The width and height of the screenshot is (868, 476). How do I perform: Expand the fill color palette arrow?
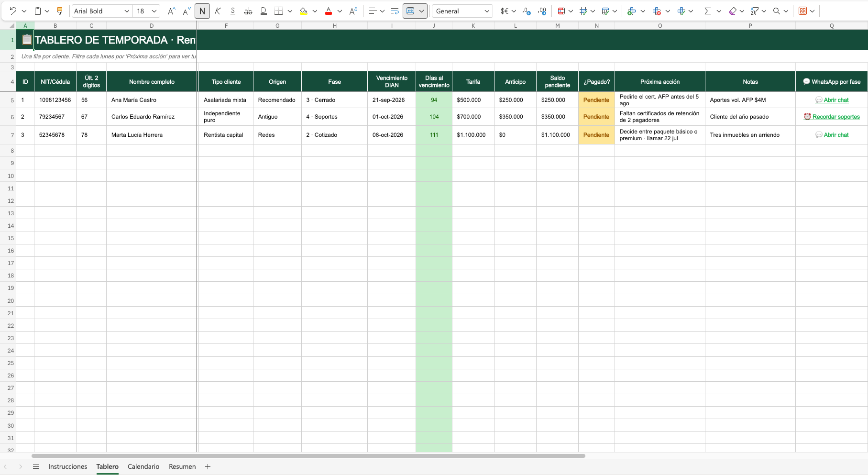click(x=315, y=11)
